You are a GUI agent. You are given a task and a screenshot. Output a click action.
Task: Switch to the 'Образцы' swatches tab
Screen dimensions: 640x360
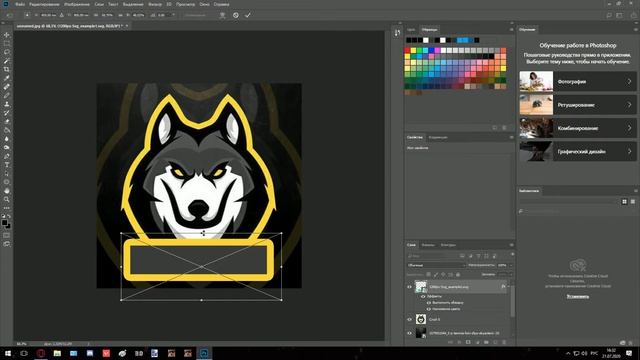pos(429,29)
